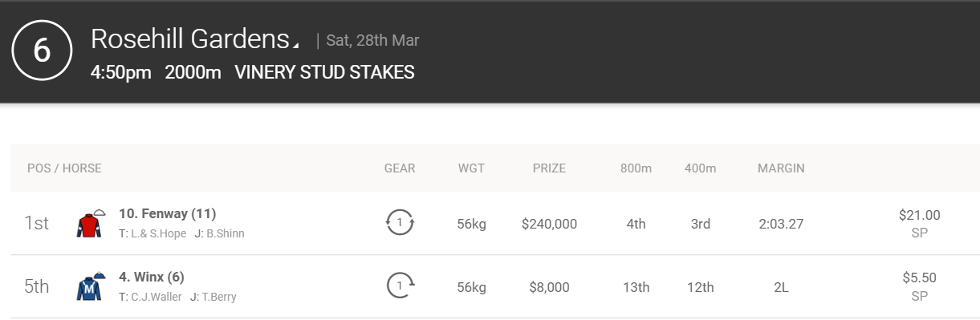980x320 pixels.
Task: Click the gear change icon for Fenway
Action: point(400,223)
